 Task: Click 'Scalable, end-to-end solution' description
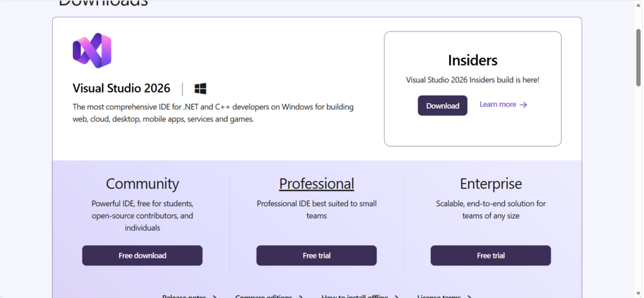[491, 209]
